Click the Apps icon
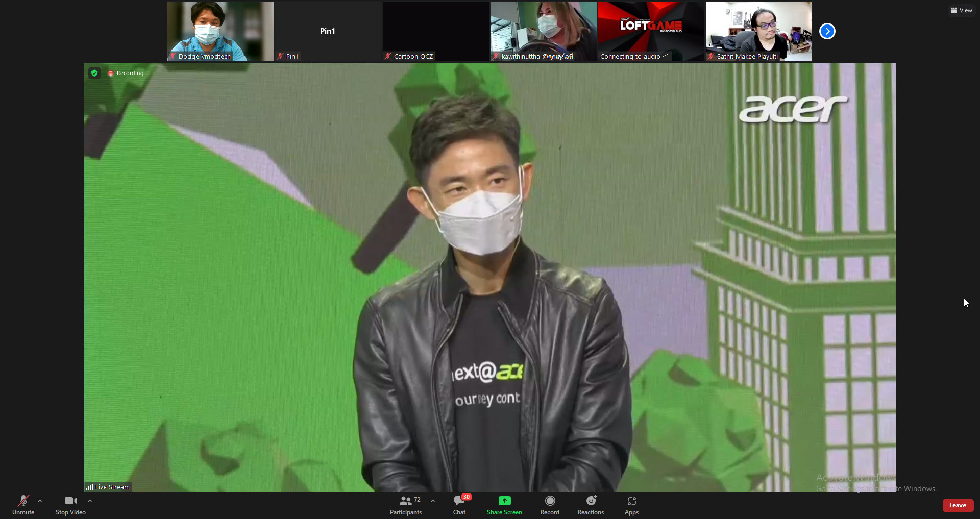This screenshot has width=980, height=519. pyautogui.click(x=631, y=501)
